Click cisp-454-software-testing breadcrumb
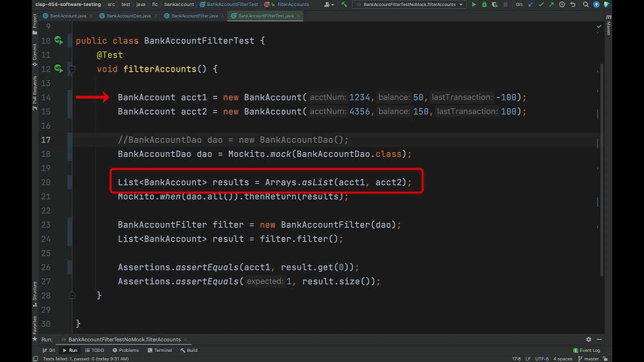 tap(68, 5)
